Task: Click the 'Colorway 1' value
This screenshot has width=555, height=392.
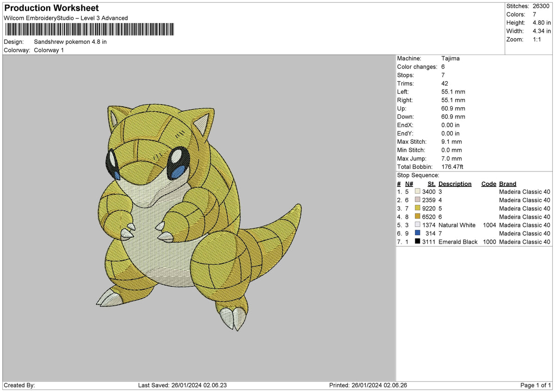Action: click(49, 50)
